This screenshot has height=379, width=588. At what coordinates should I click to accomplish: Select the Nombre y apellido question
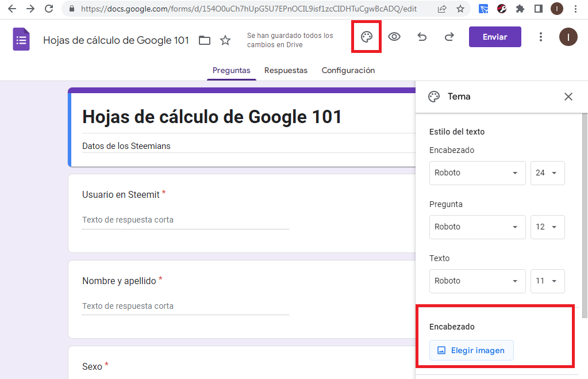pos(241,299)
